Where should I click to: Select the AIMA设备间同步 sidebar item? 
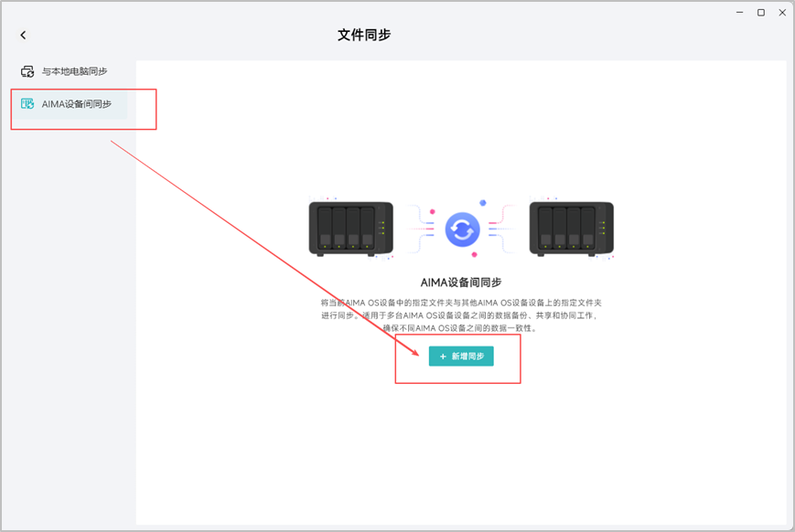[x=70, y=104]
